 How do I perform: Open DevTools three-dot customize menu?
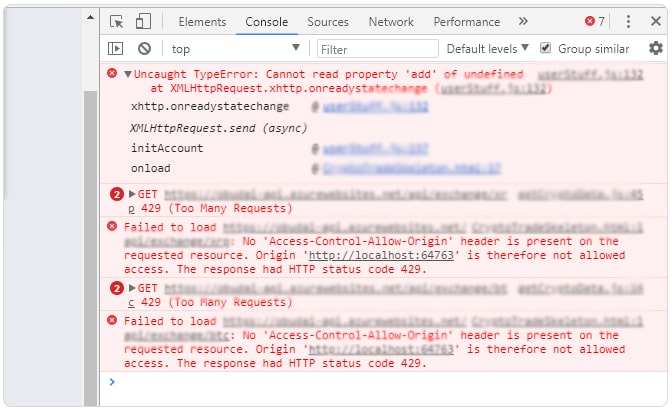(x=628, y=22)
